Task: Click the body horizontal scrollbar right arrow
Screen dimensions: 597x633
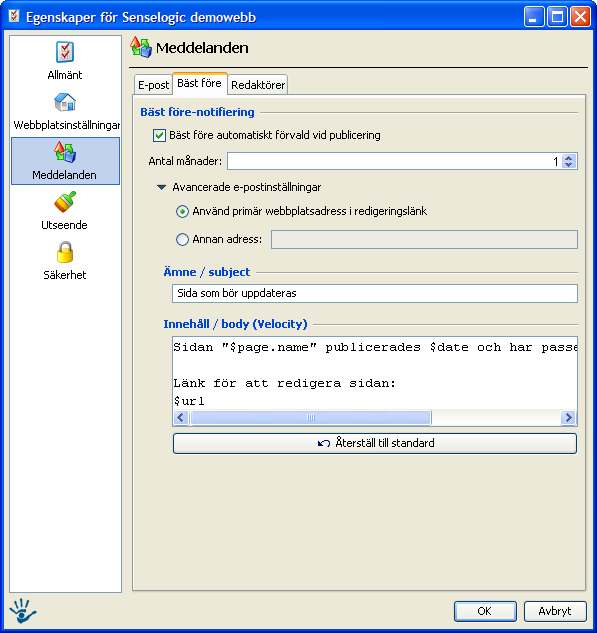Action: [x=568, y=417]
